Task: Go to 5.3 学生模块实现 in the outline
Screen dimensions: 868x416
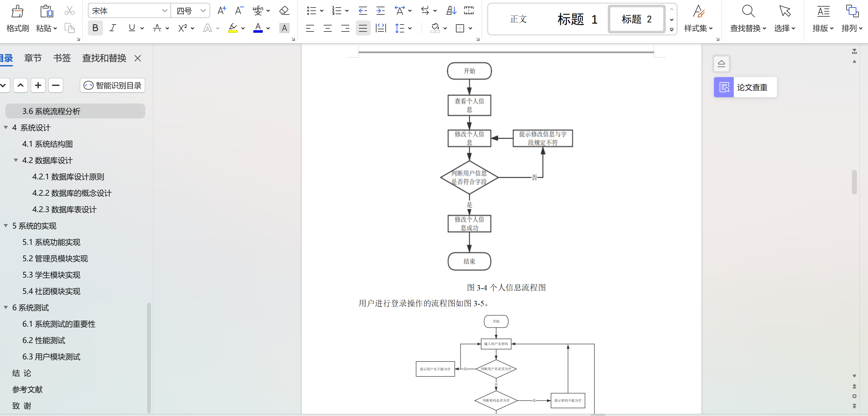Action: 51,275
